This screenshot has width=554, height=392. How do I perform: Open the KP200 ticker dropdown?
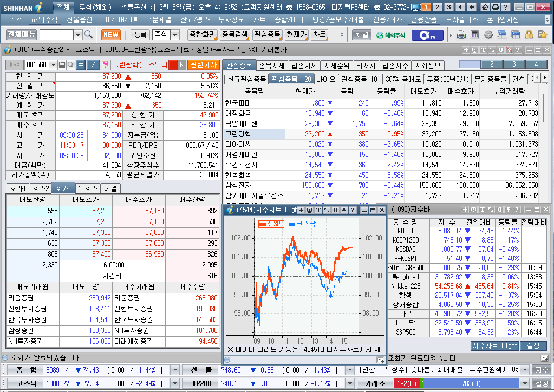(x=350, y=383)
